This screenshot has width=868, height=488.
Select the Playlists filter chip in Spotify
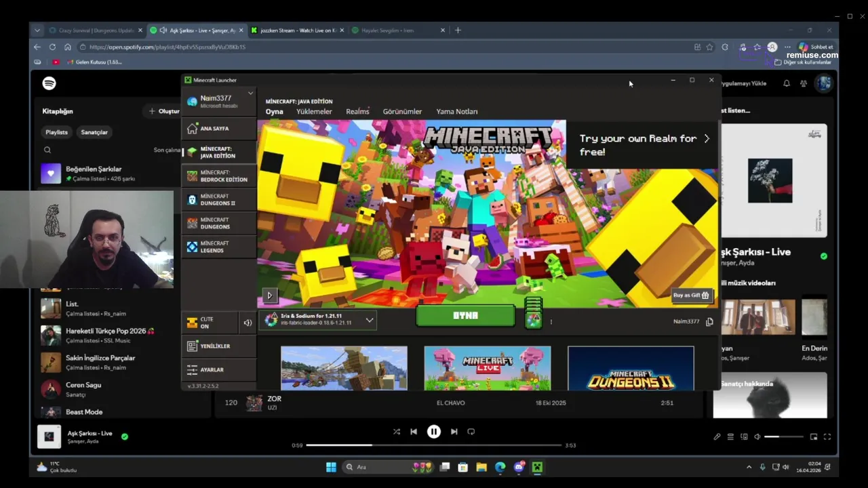[x=56, y=132]
